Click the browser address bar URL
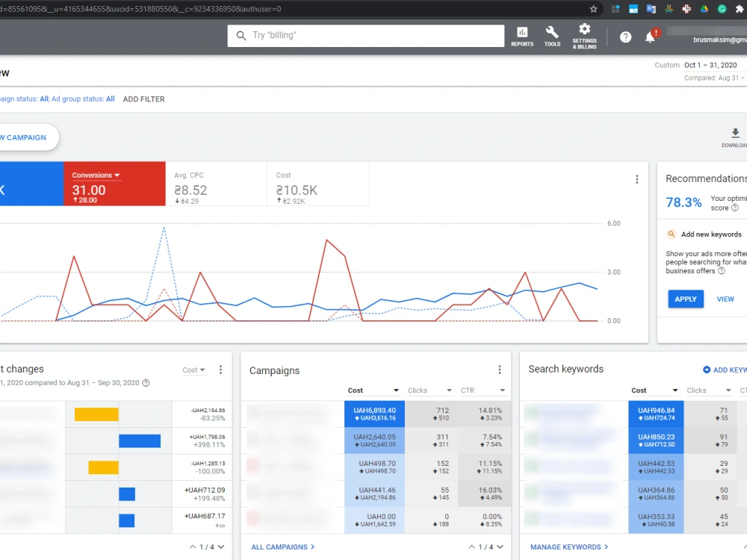 141,9
